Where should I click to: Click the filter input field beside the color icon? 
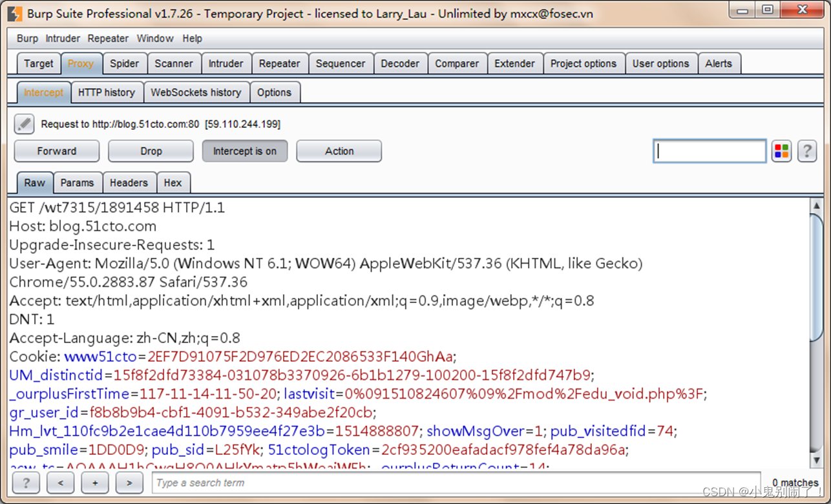[710, 151]
